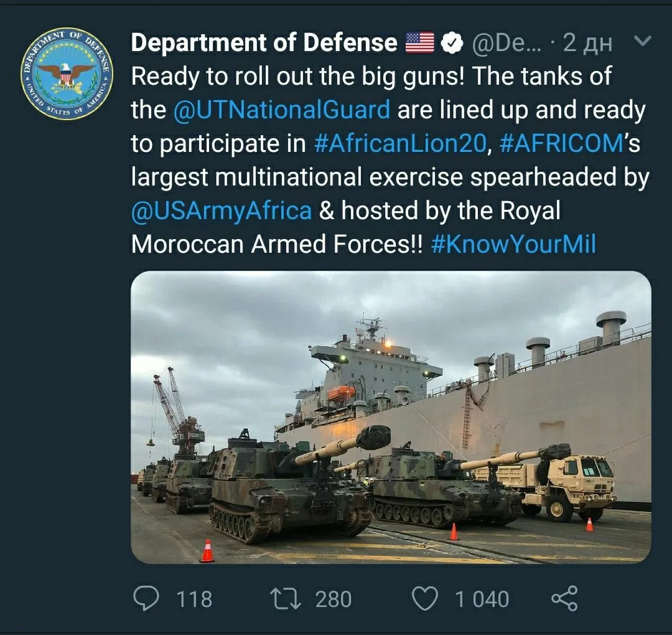Click the 118 replies count
Screen dimensions: 672x635
(194, 599)
